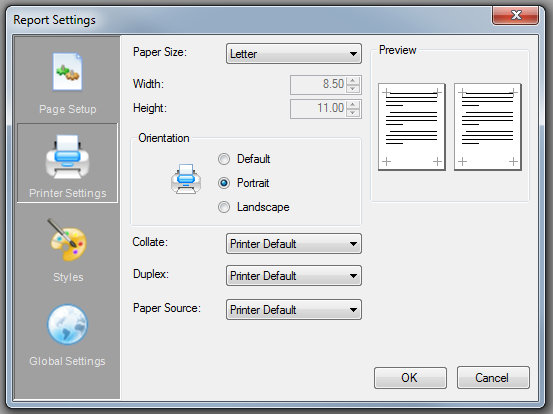Click the Height decrease arrow
553x414 pixels.
(353, 113)
